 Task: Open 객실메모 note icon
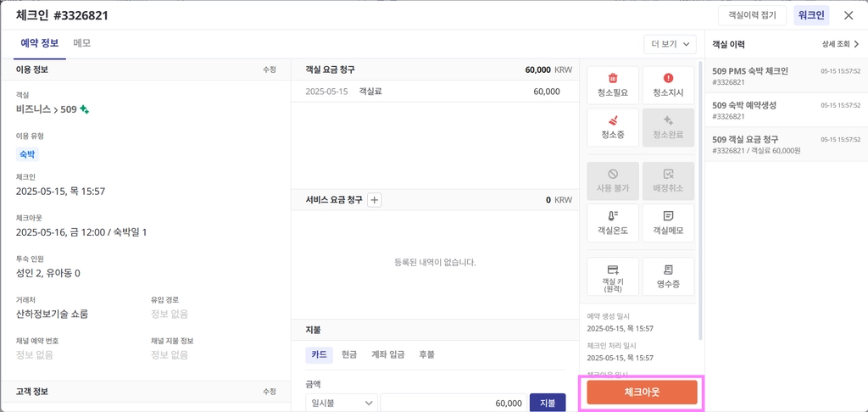(668, 223)
